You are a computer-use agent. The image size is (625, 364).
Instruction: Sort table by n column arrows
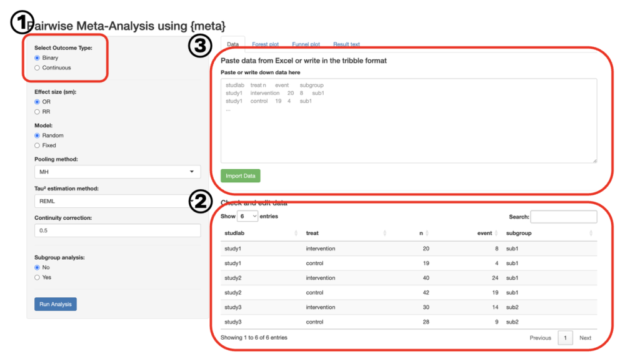[x=427, y=234]
